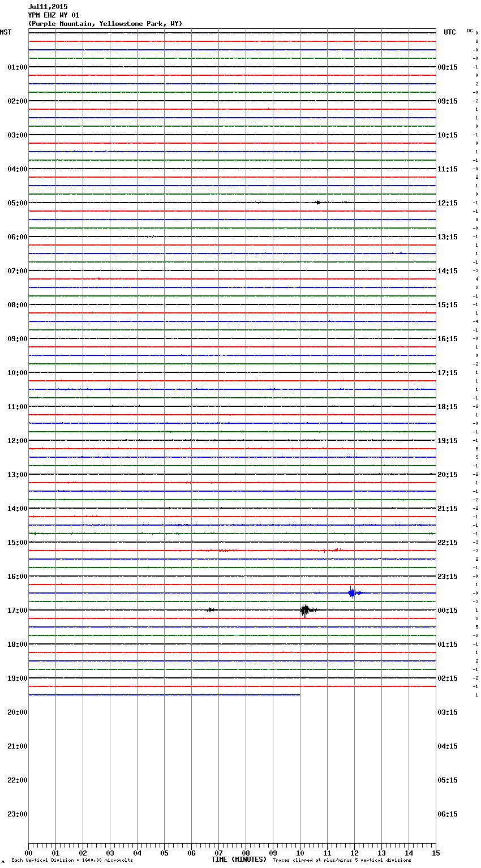Click the "MST" time zone header

pyautogui.click(x=6, y=32)
